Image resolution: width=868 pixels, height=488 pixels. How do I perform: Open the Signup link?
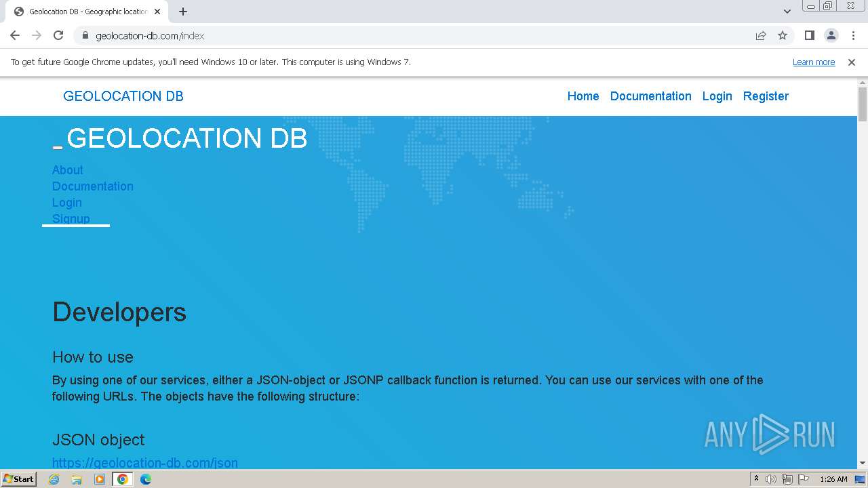(71, 218)
